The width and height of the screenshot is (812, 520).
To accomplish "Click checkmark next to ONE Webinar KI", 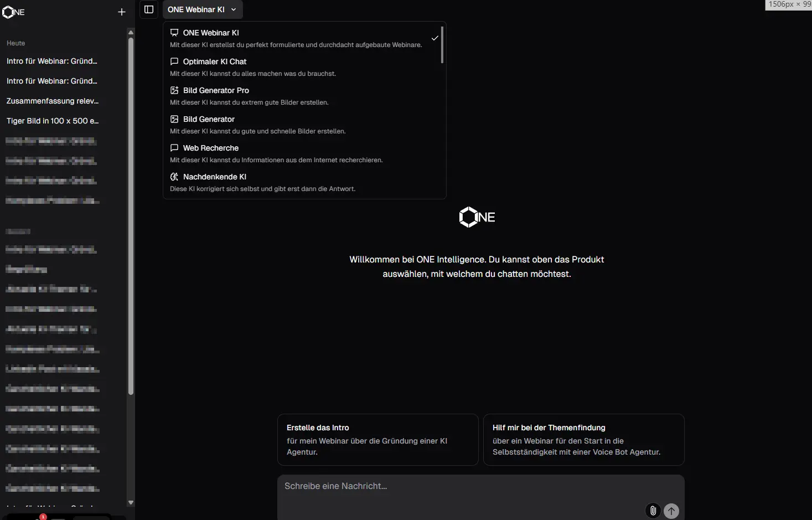I will (435, 38).
